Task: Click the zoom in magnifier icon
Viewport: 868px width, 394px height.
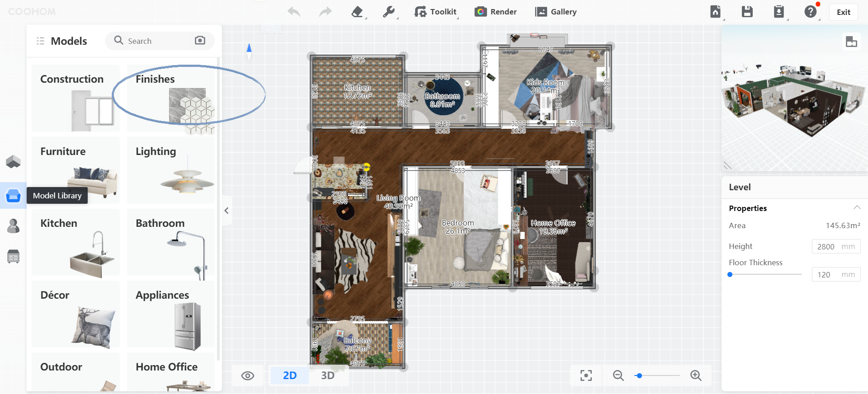Action: (696, 375)
